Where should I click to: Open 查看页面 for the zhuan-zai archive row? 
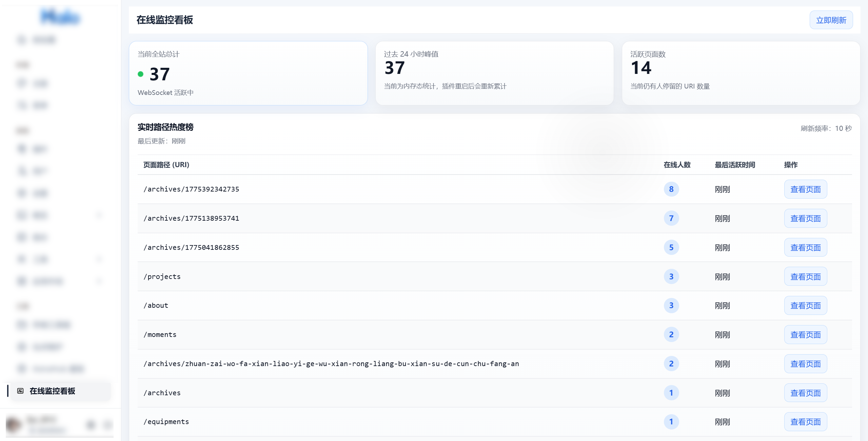[805, 364]
